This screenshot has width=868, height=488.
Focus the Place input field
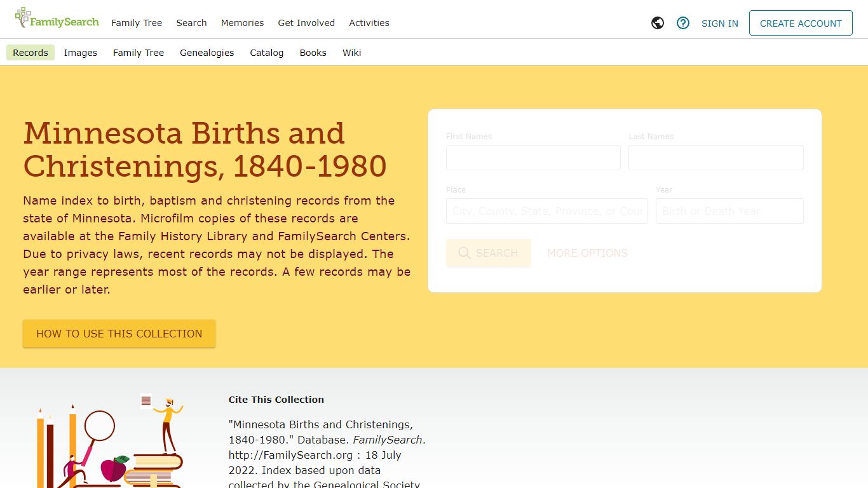coord(547,211)
